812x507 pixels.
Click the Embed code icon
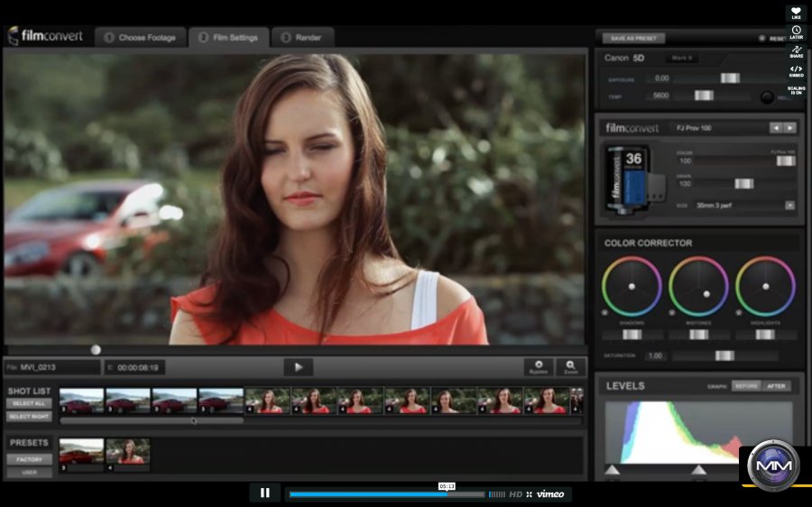coord(796,70)
